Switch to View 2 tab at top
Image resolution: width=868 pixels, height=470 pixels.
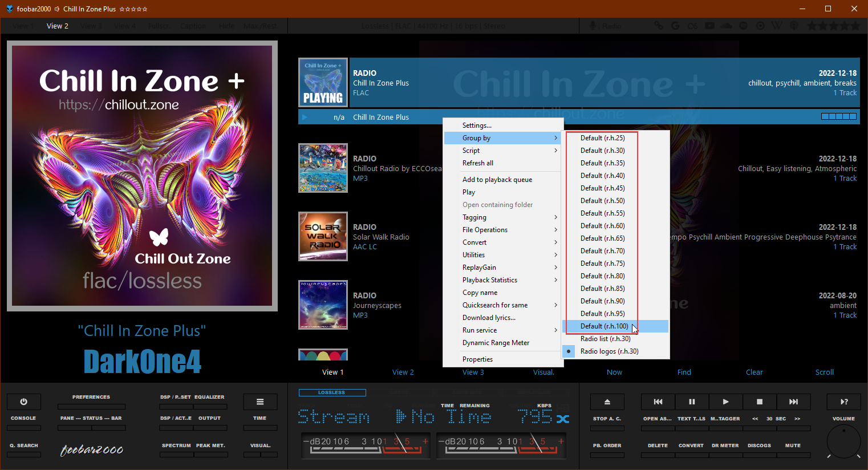click(58, 26)
